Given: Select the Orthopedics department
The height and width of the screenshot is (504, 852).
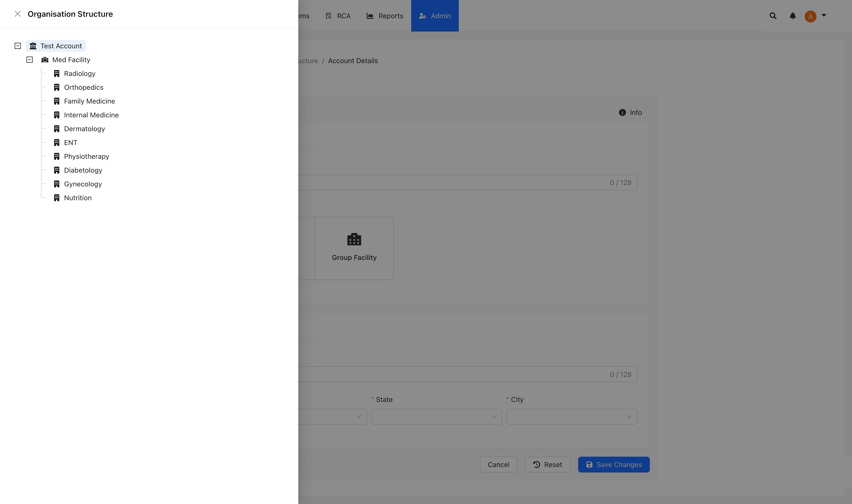Looking at the screenshot, I should point(84,87).
